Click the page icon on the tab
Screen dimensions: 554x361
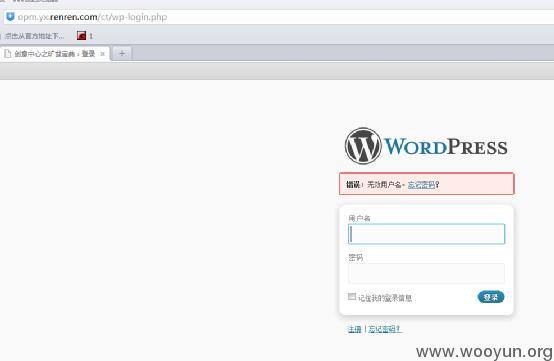point(7,54)
